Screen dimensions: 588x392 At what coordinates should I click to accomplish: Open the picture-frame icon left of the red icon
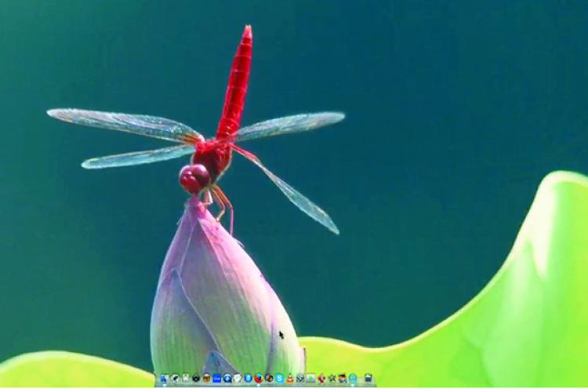click(x=311, y=378)
